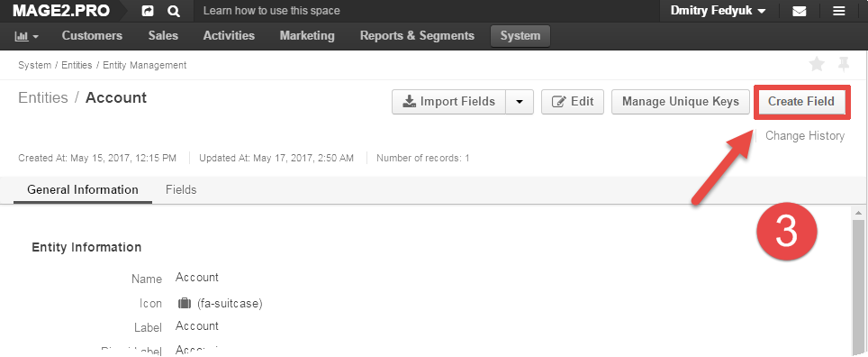The image size is (868, 357).
Task: Open the hamburger menu icon
Action: 839,11
